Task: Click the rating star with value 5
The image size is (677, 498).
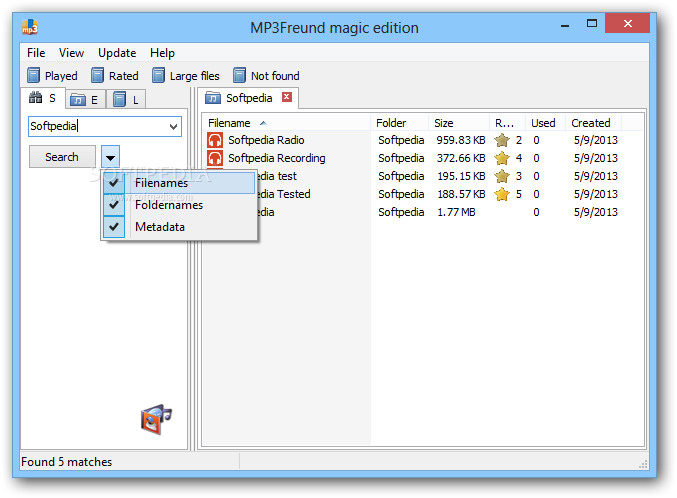Action: 502,194
